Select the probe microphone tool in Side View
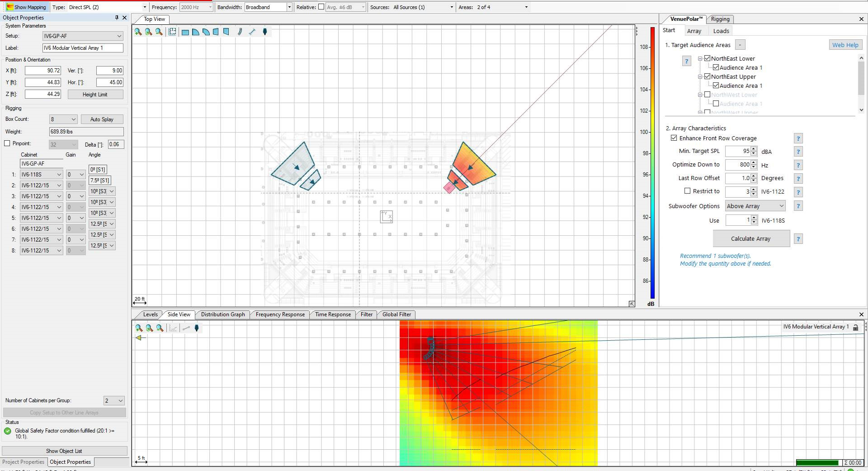Image resolution: width=868 pixels, height=471 pixels. pos(197,328)
